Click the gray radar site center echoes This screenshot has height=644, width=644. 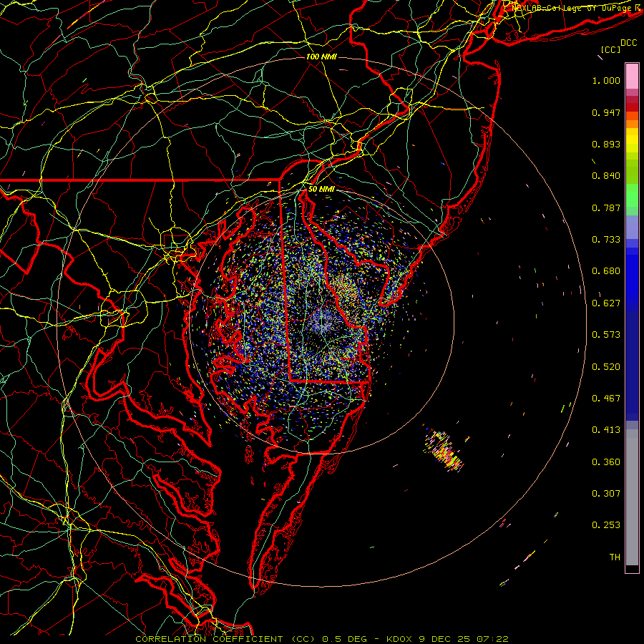pos(322,323)
